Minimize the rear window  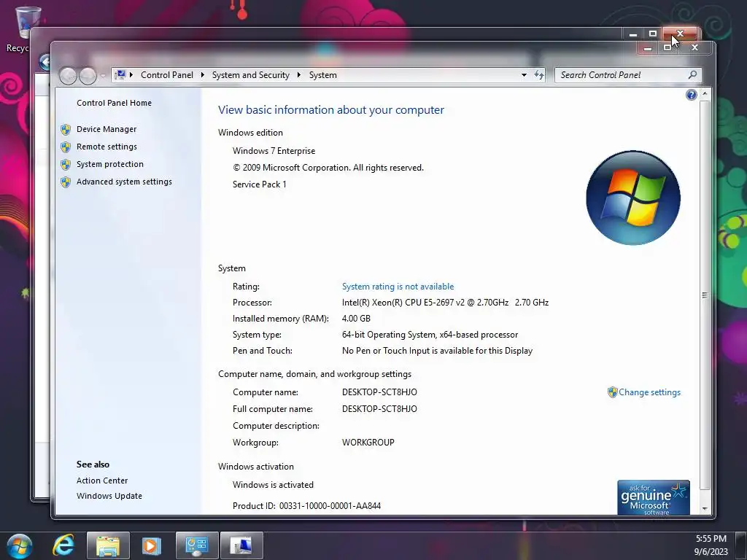tap(633, 34)
